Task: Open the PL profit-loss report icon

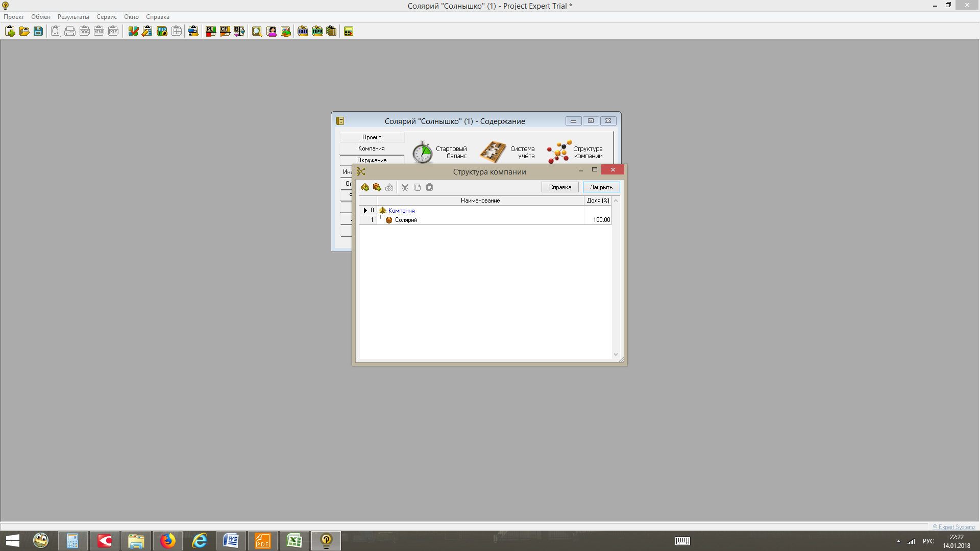Action: (211, 32)
